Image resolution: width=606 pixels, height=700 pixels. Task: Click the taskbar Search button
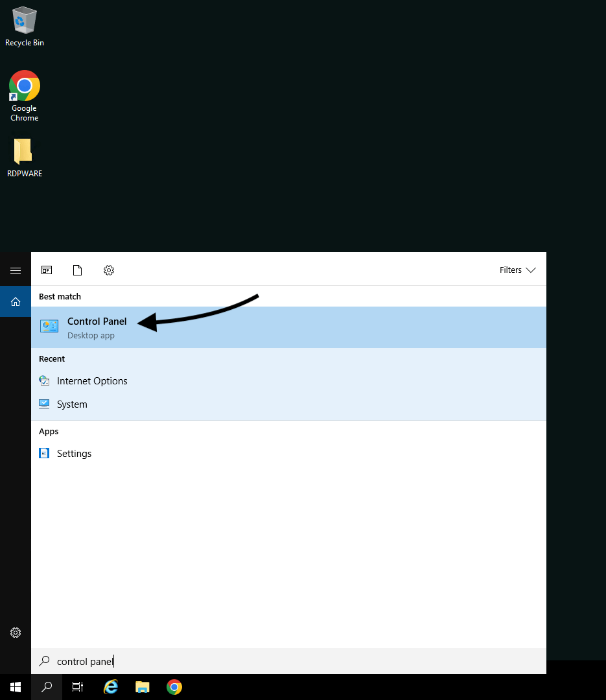tap(47, 687)
